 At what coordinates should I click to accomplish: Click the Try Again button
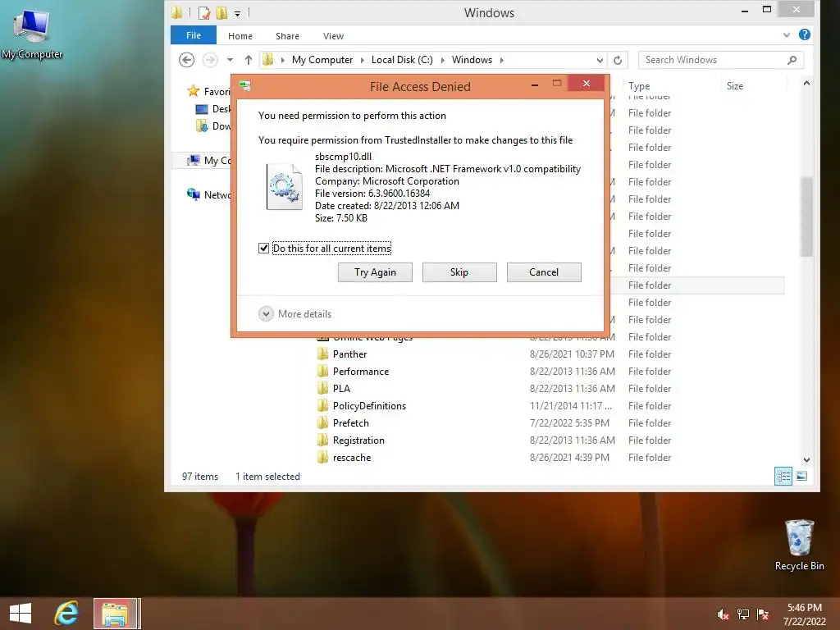pos(375,272)
